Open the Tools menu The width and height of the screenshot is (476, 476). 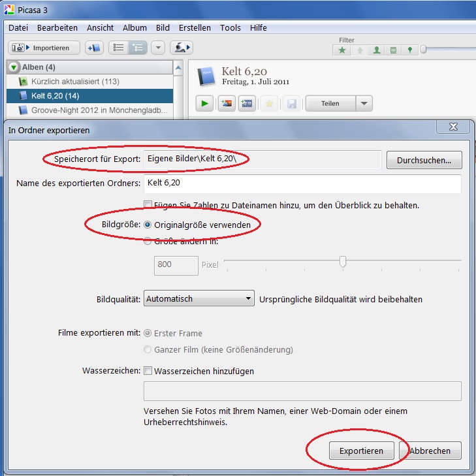click(x=230, y=27)
